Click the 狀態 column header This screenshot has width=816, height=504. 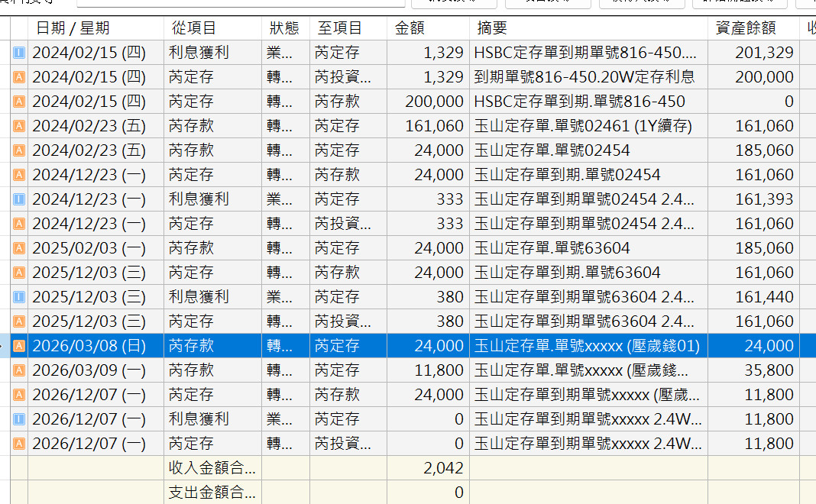pyautogui.click(x=285, y=28)
